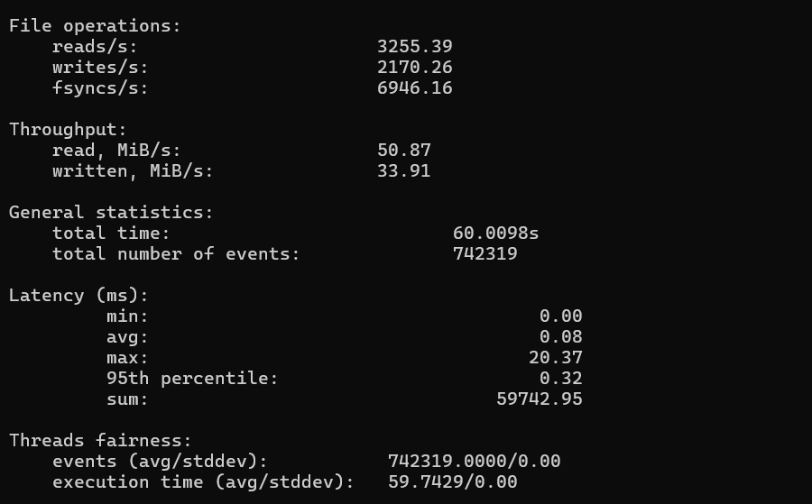The height and width of the screenshot is (504, 812).
Task: Click the 'Threads fairness:' heading
Action: (100, 441)
